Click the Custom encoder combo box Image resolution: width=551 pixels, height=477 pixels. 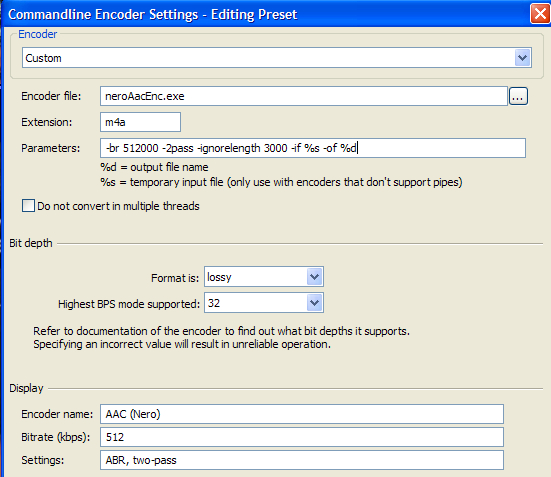tap(277, 58)
